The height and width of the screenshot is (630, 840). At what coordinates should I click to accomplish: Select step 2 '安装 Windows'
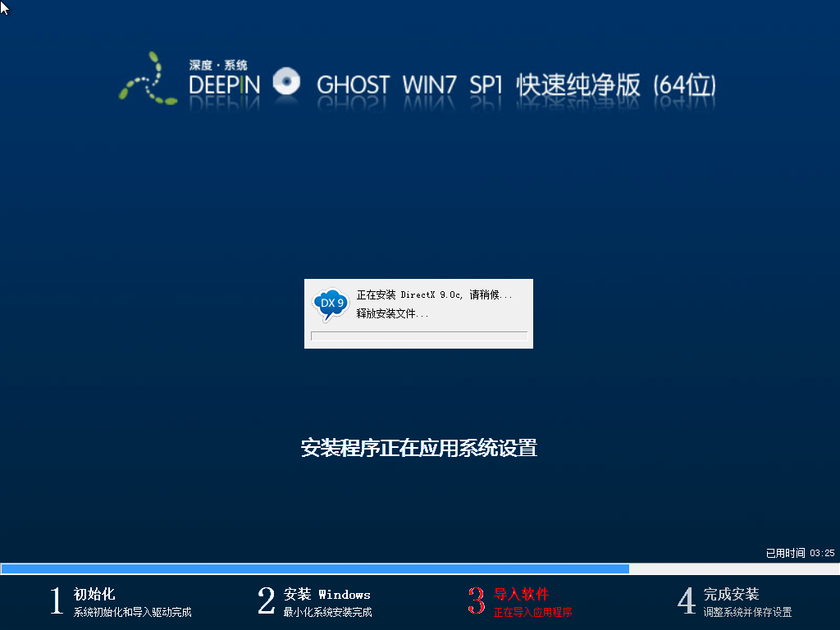(326, 594)
